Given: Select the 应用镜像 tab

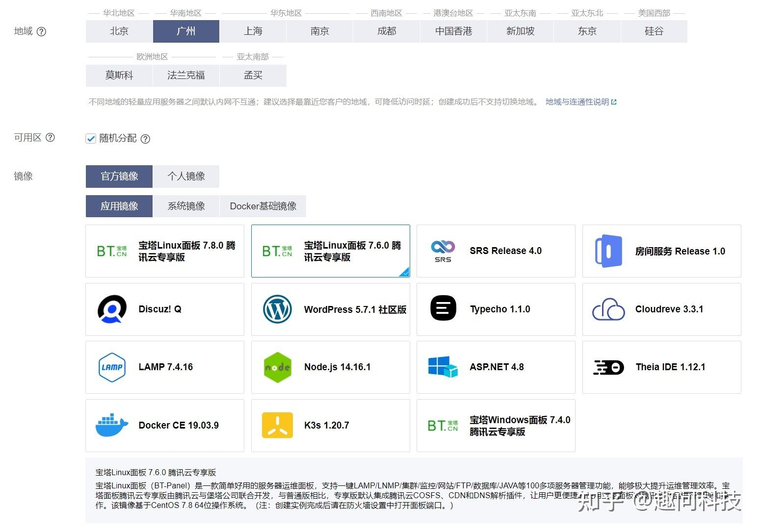Looking at the screenshot, I should coord(119,206).
